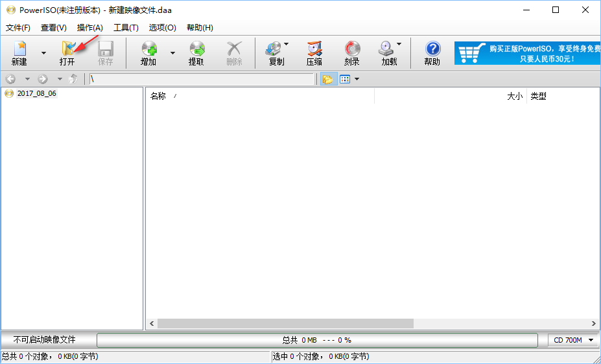This screenshot has width=601, height=364.
Task: Click the 总共 0 MB capacity progress bar
Action: coord(317,340)
